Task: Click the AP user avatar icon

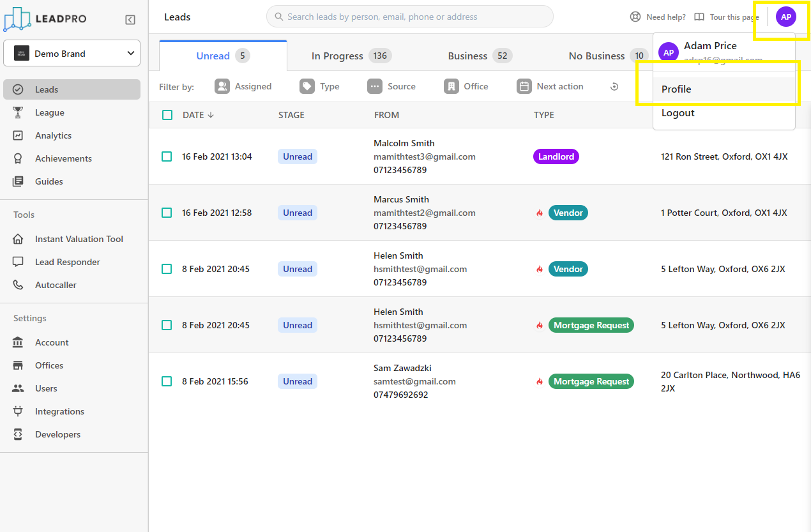Action: [x=785, y=17]
